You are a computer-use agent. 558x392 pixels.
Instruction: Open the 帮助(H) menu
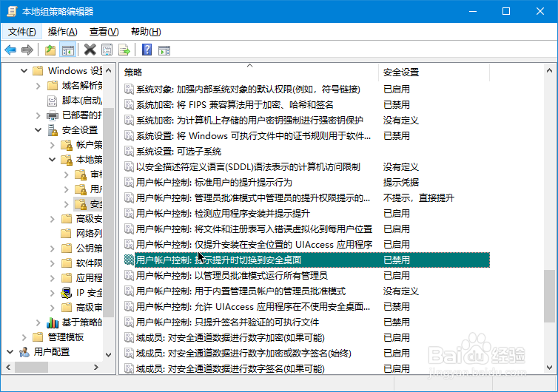[146, 32]
